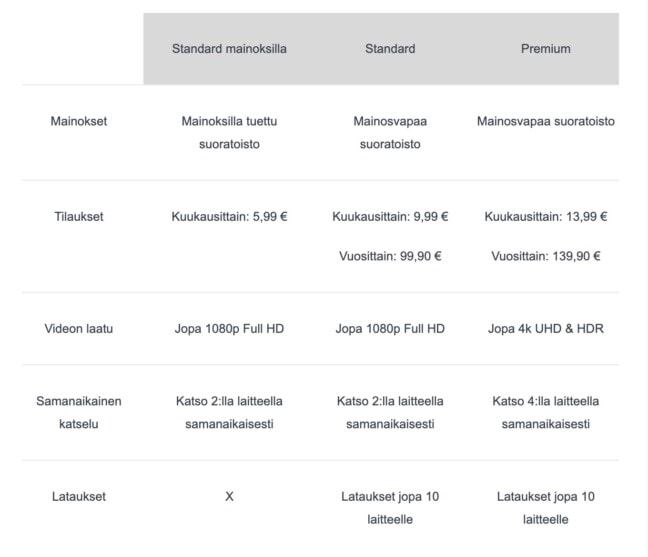Click the Tilaukset row label

(x=79, y=217)
